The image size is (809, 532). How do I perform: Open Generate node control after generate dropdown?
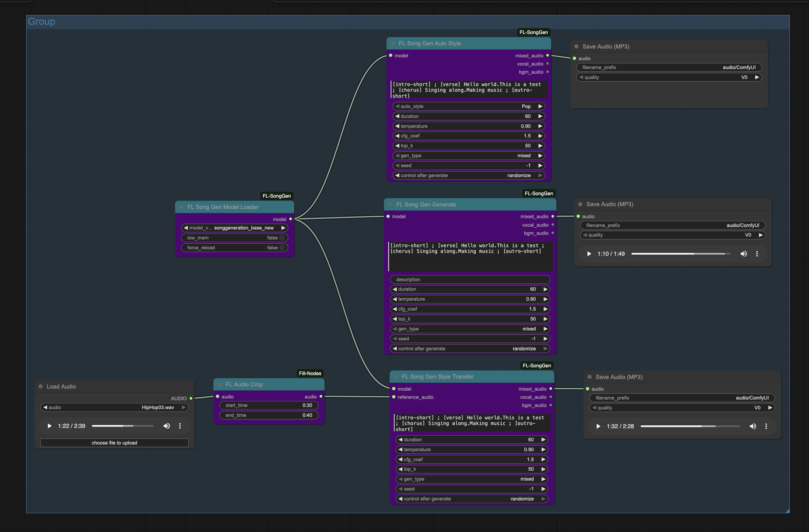tap(470, 349)
